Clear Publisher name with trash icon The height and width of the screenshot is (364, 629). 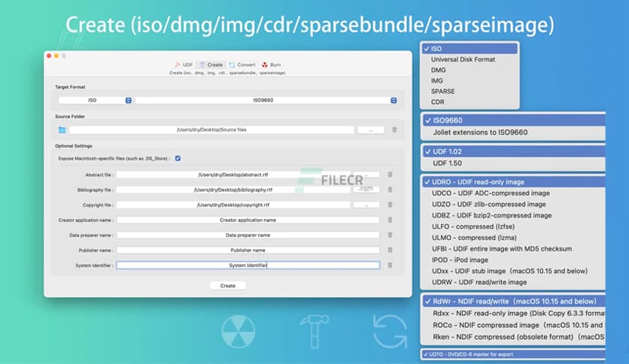pos(390,250)
